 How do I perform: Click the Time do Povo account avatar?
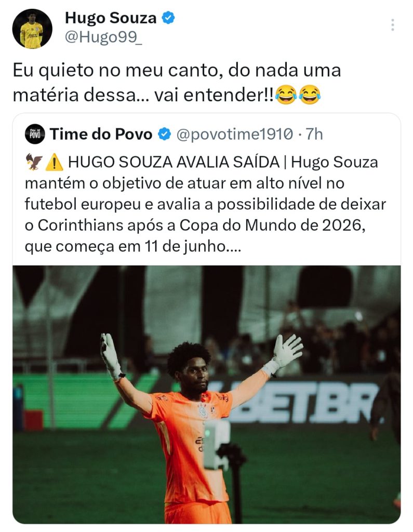[x=35, y=134]
